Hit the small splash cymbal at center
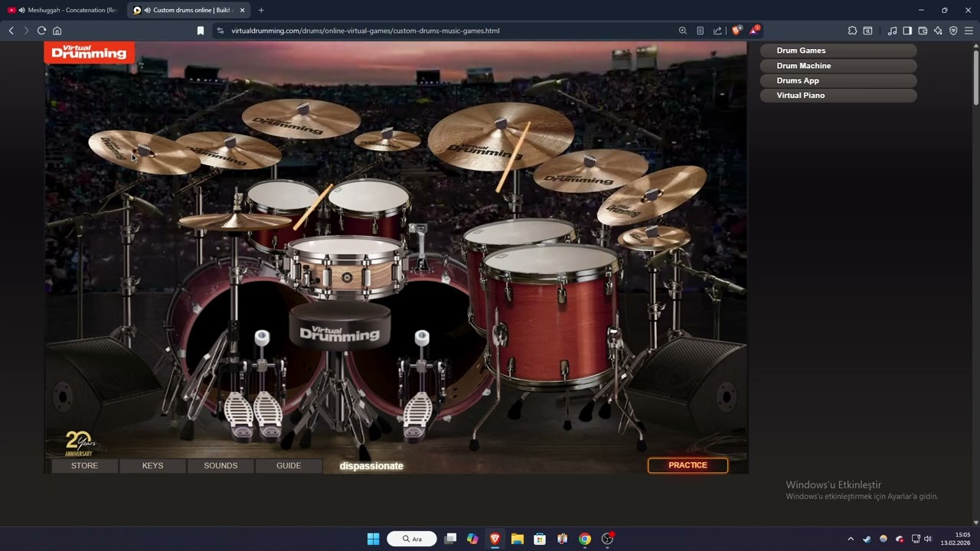 click(387, 140)
